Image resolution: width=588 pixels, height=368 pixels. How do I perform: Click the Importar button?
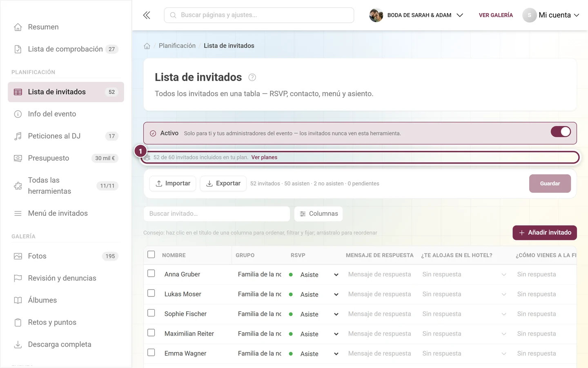click(173, 184)
